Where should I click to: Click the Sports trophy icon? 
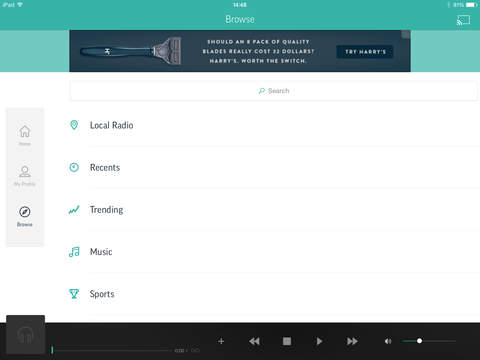(x=74, y=294)
